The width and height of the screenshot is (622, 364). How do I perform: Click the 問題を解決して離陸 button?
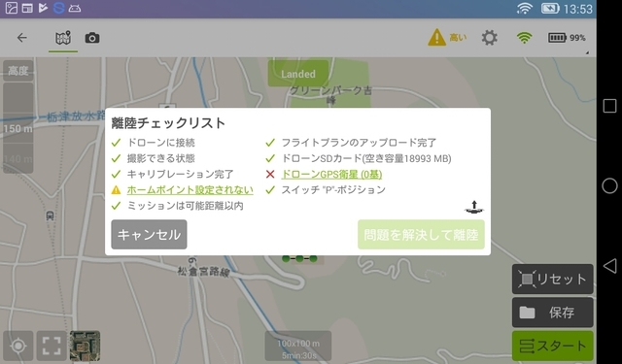point(421,235)
